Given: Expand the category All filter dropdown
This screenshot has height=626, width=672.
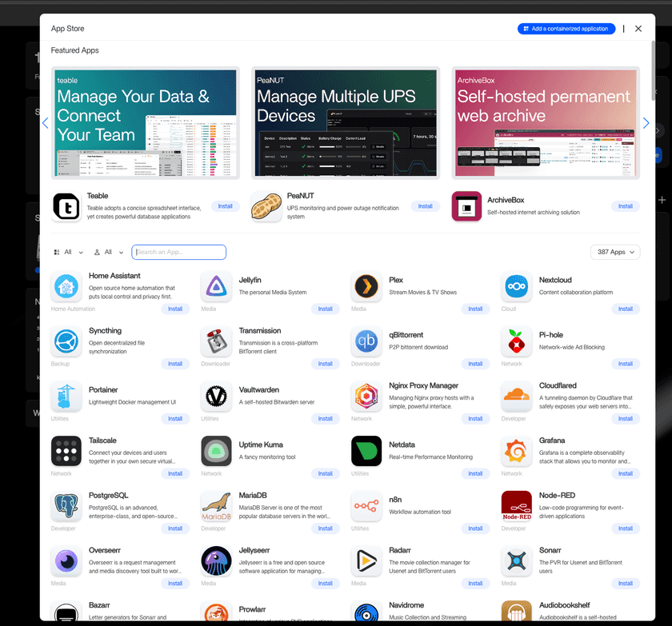Looking at the screenshot, I should [x=68, y=252].
